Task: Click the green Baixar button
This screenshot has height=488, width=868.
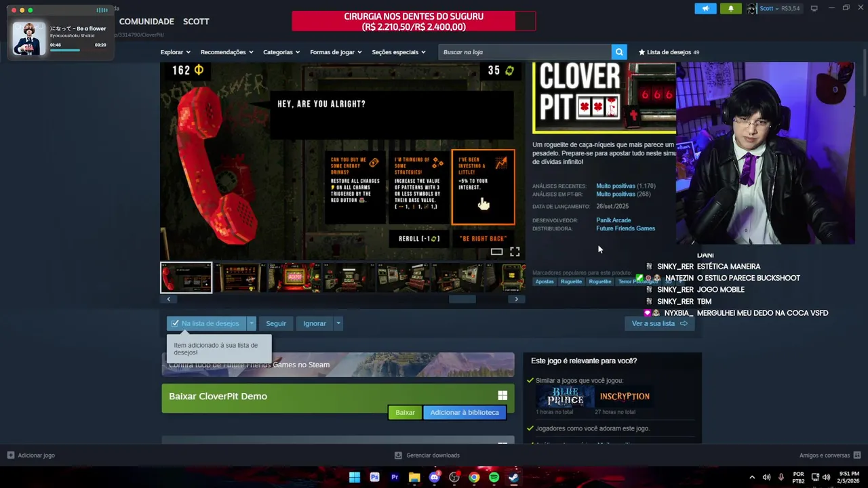Action: click(405, 412)
